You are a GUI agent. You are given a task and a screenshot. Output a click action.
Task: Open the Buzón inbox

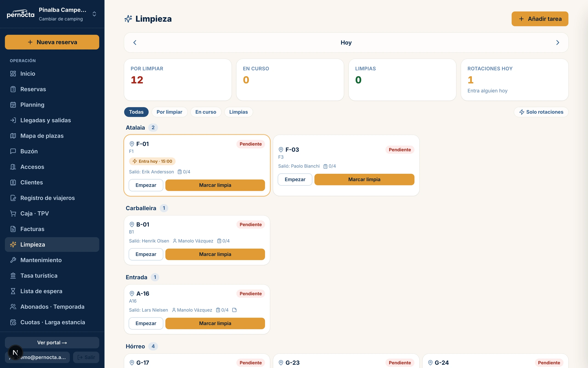point(52,151)
